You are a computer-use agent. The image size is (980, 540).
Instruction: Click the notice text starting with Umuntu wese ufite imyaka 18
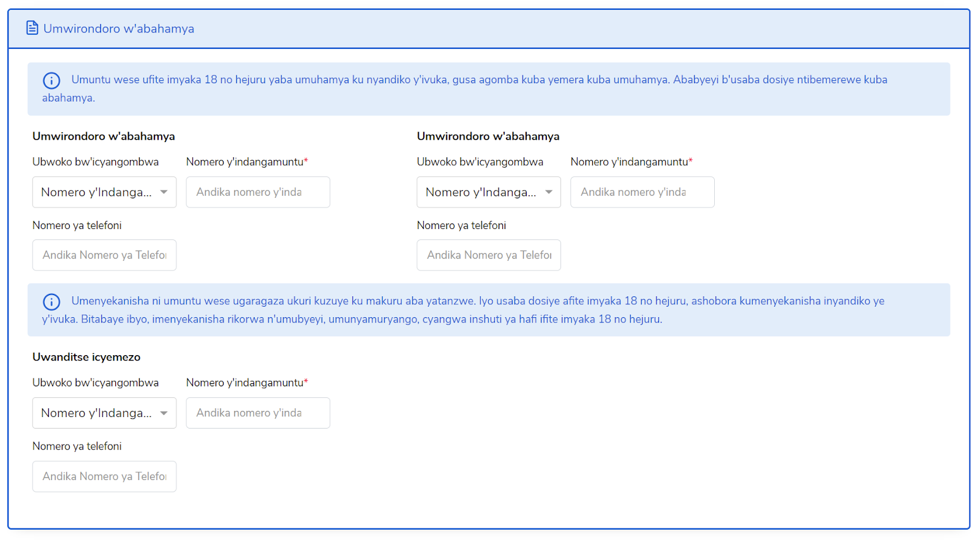(465, 89)
